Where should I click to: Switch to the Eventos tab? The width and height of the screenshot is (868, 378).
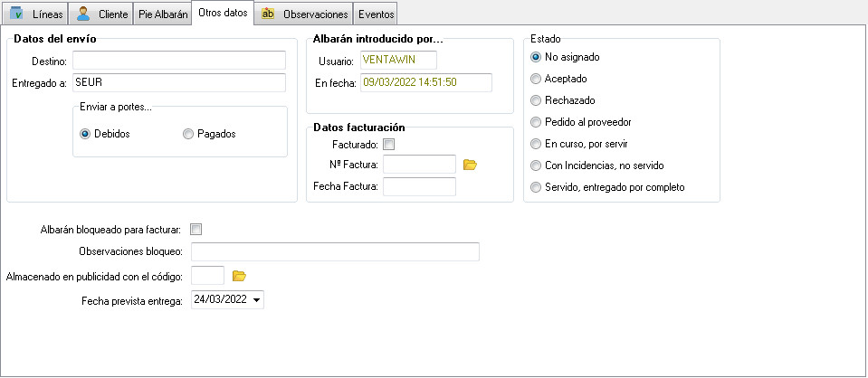pos(376,15)
